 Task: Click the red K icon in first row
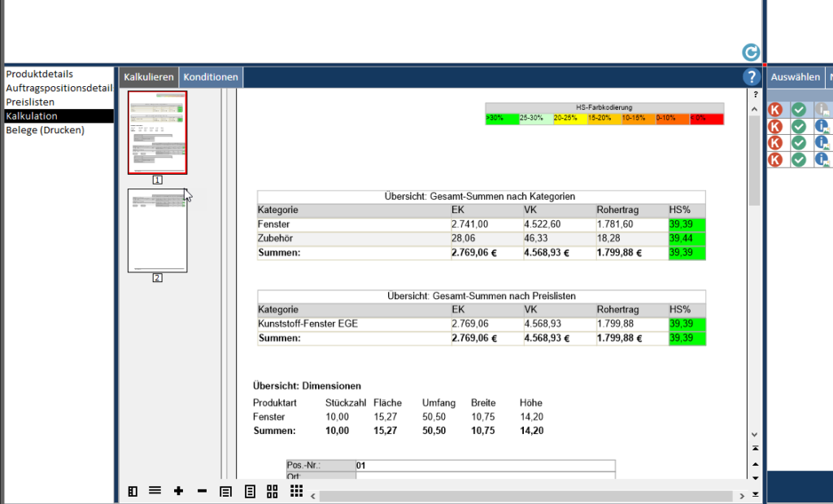[776, 110]
